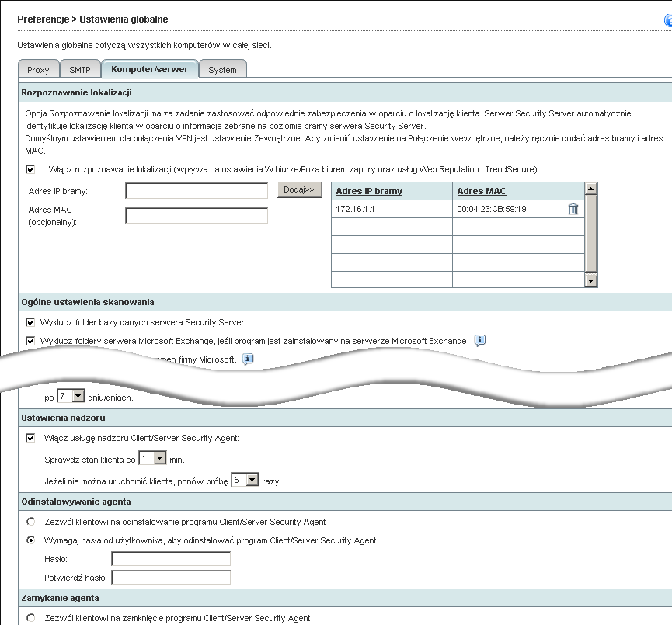Screen dimensions: 672x625
Task: Sort by 'Adres MAC' column header
Action: [482, 191]
